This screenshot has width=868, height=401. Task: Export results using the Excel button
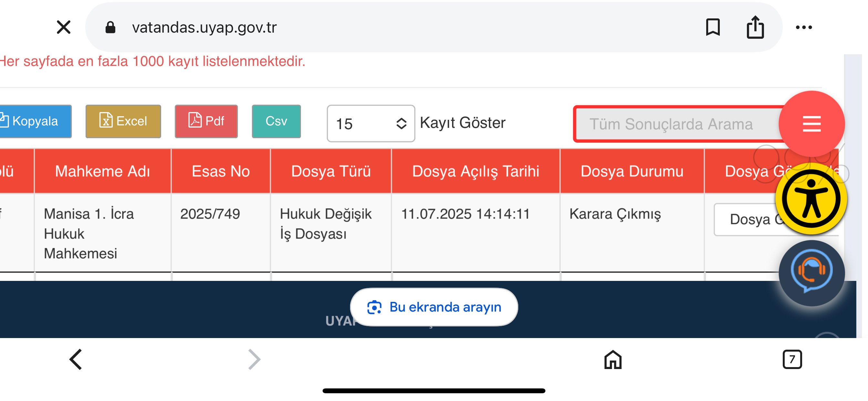coord(123,121)
